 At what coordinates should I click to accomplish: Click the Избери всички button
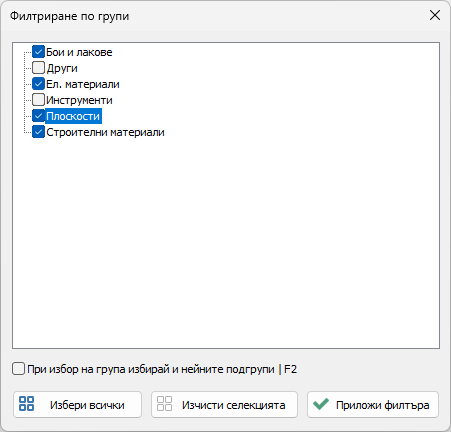coord(77,404)
